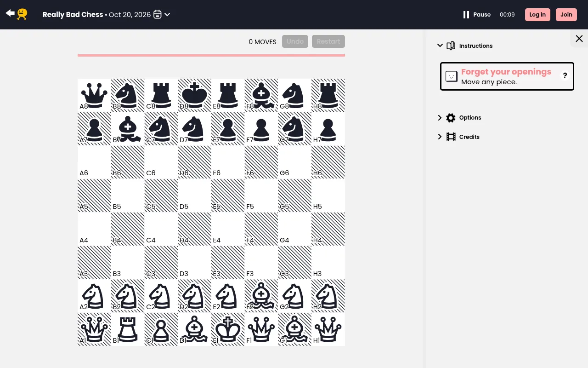The height and width of the screenshot is (368, 588).
Task: Open the question mark help button
Action: coord(565,76)
